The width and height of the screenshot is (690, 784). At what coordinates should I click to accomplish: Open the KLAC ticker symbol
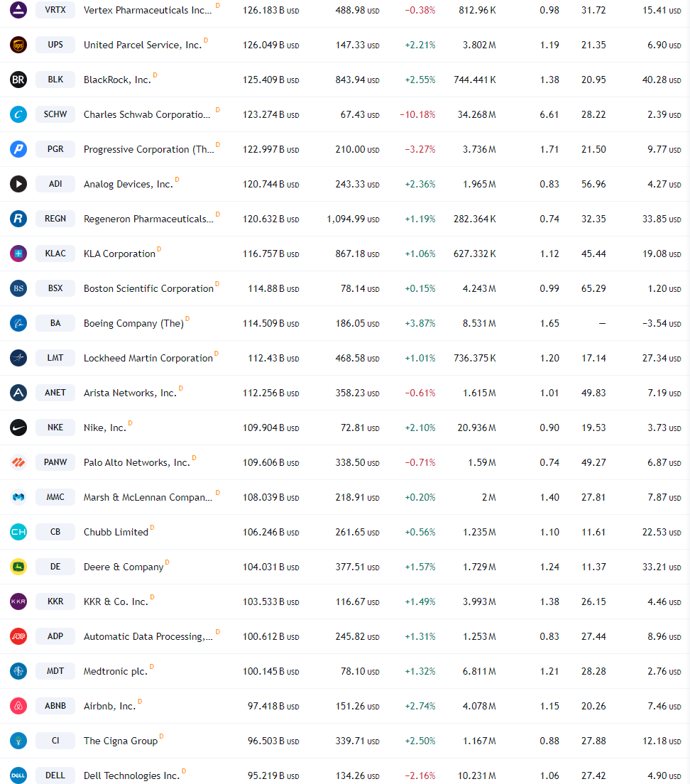[x=55, y=254]
